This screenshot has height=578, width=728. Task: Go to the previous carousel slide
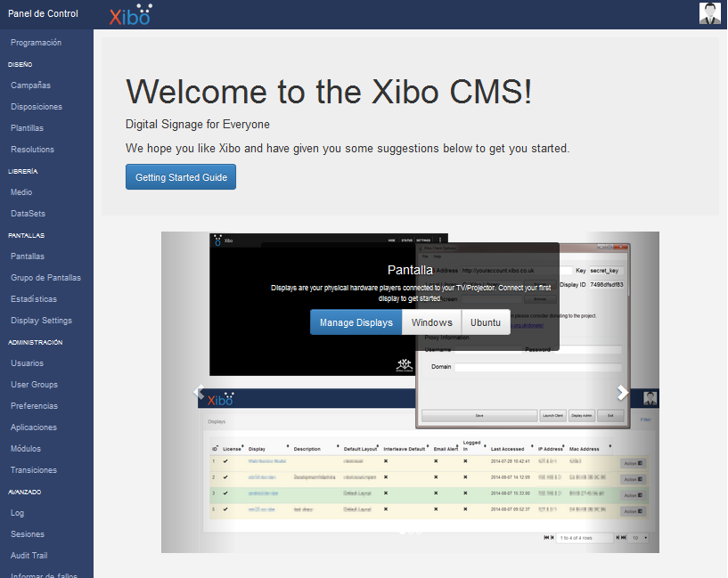point(199,392)
